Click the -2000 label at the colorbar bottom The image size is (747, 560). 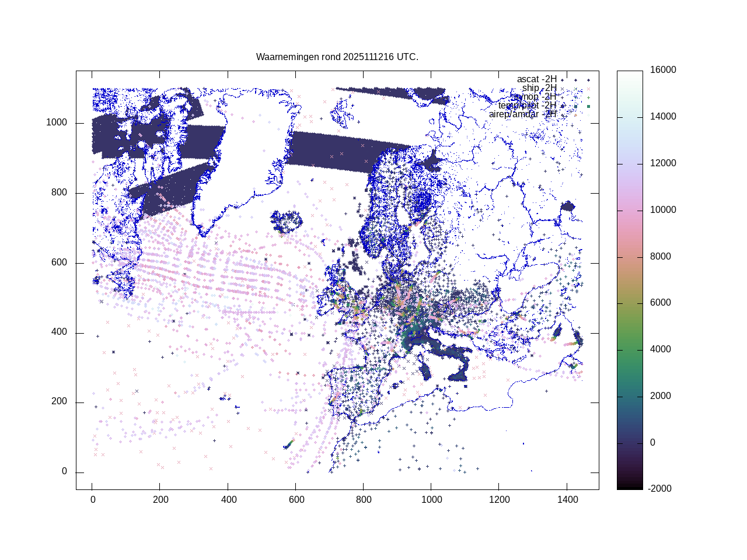[x=660, y=489]
